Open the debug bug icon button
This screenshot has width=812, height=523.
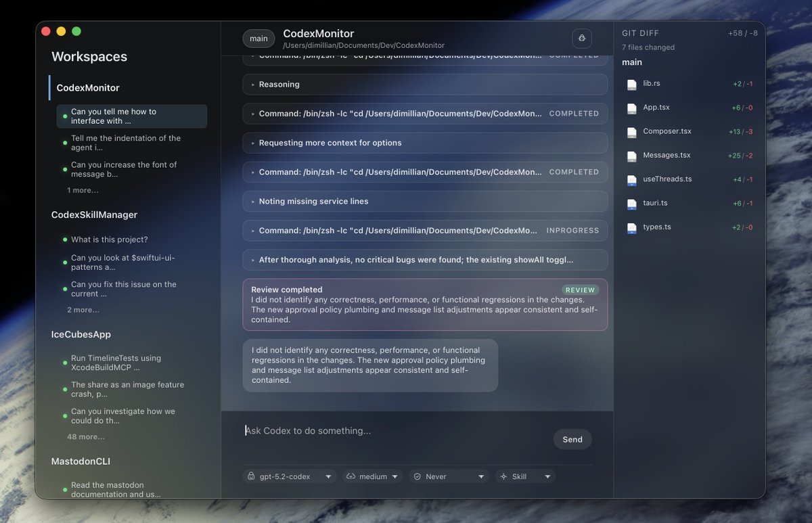(582, 39)
